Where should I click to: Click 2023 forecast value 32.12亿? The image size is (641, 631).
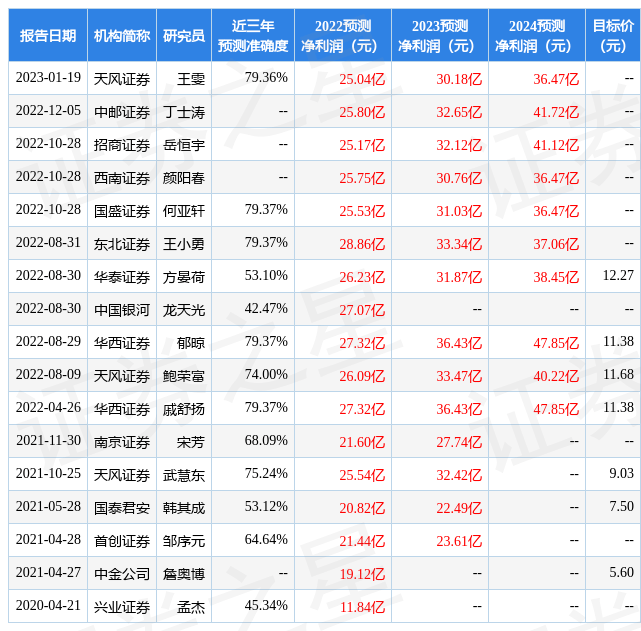(x=459, y=145)
